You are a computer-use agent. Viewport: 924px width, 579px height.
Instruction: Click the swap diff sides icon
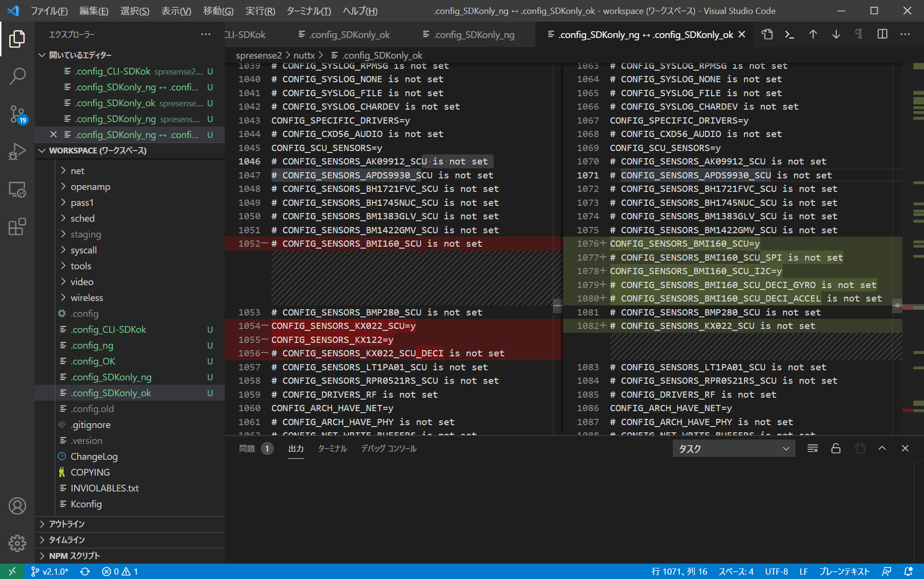coord(767,35)
